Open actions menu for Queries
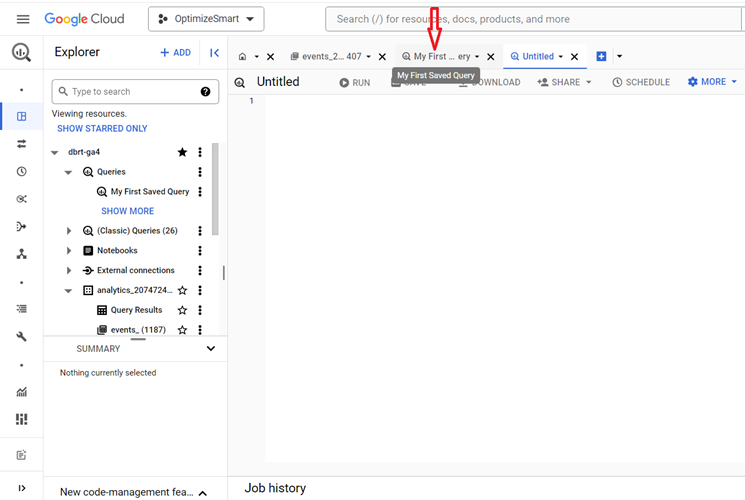Image resolution: width=745 pixels, height=500 pixels. (200, 172)
